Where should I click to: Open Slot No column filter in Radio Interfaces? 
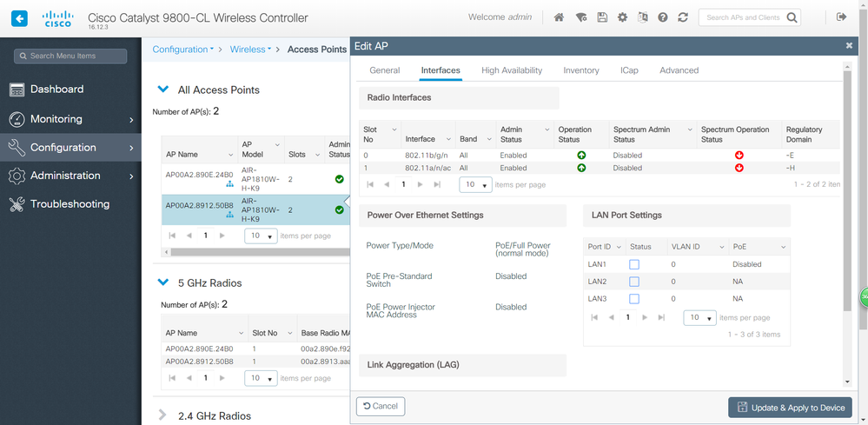point(394,129)
